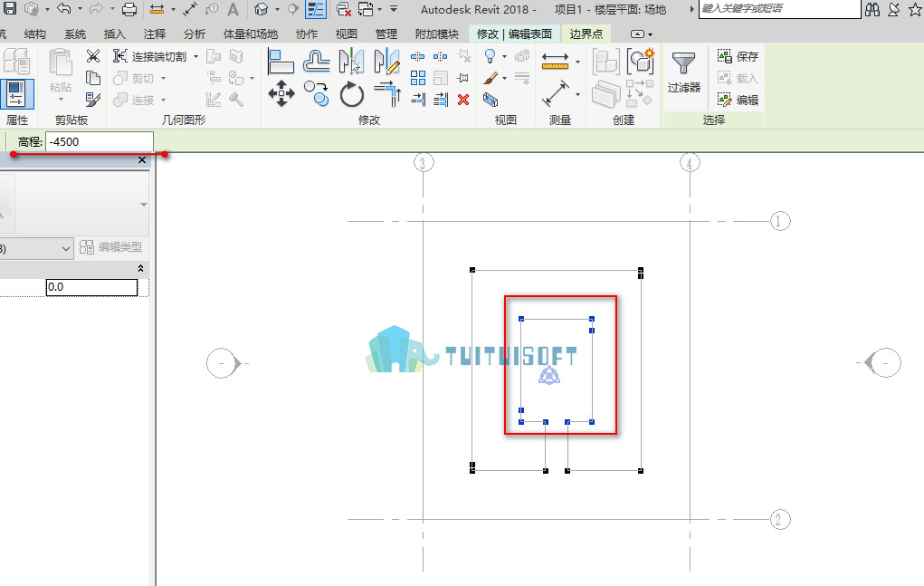Screen dimensions: 924x586
Task: Select the Rotate tool
Action: (x=352, y=94)
